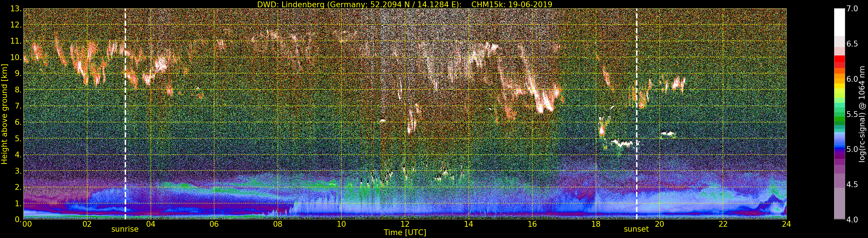Viewport: 868px width, 238px height.
Task: Click the '06' time axis tick
Action: pos(214,224)
